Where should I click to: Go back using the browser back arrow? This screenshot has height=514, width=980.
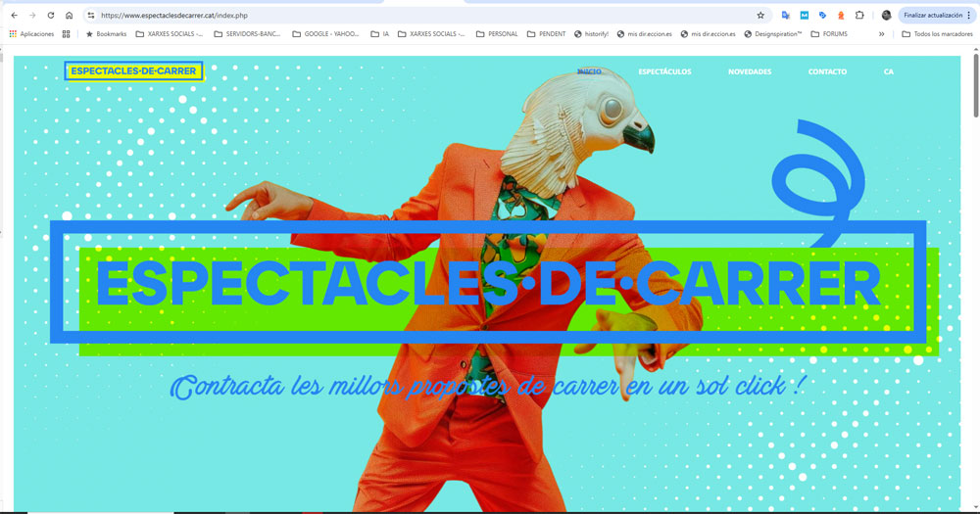click(14, 16)
